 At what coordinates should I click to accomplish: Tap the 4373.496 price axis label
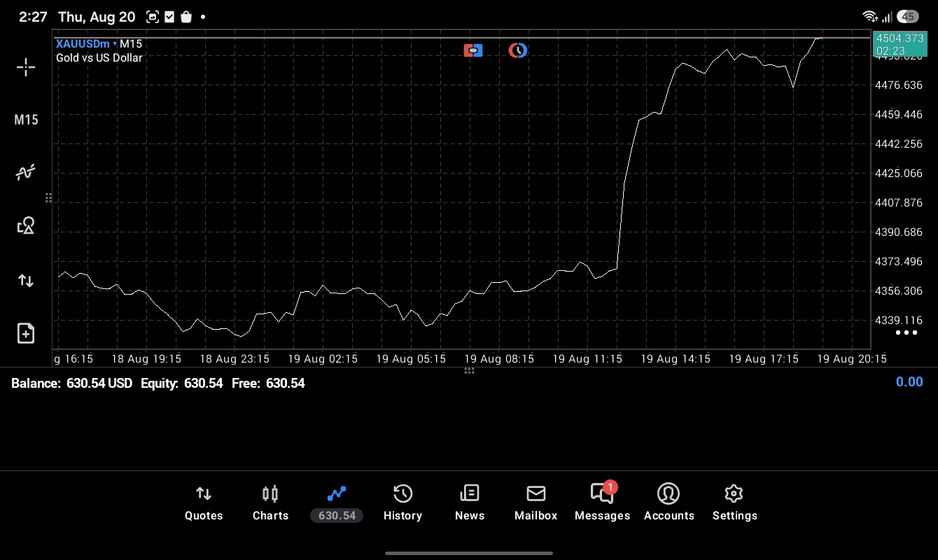click(899, 262)
